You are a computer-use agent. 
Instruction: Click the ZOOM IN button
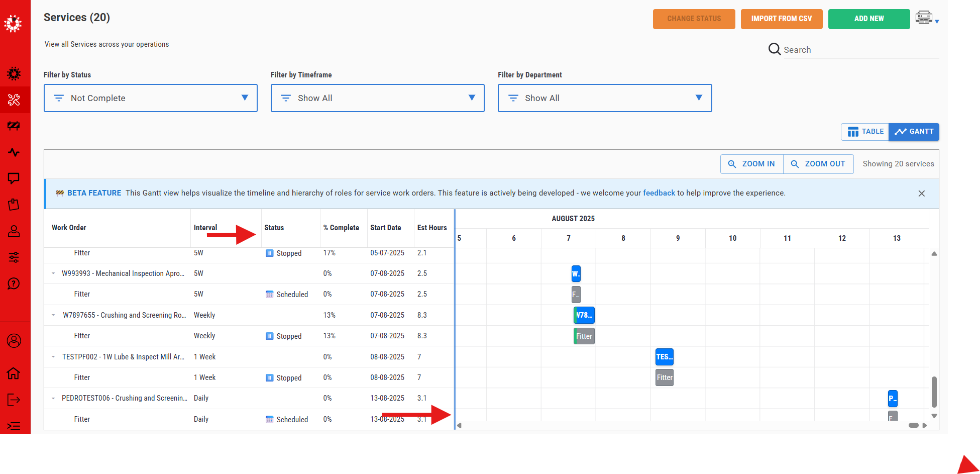coord(752,164)
